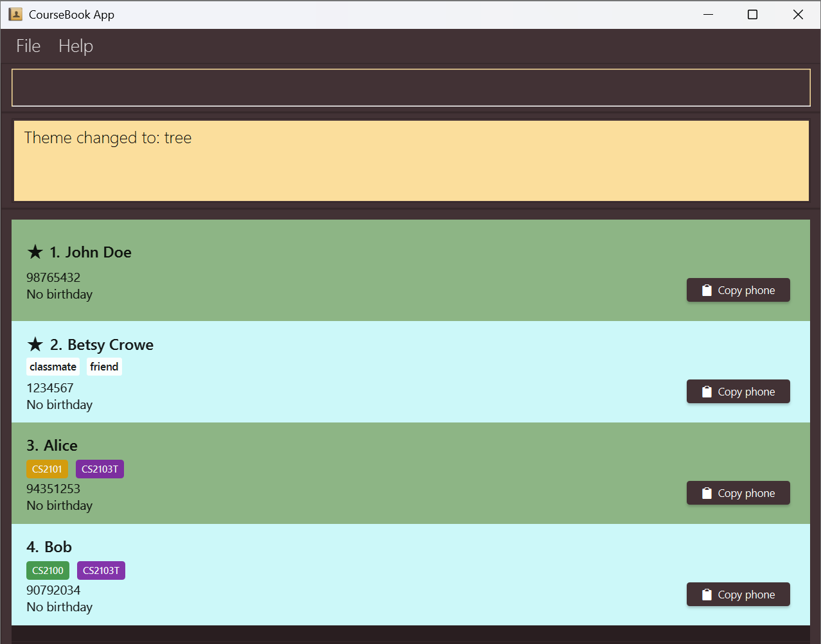Select the yellow CS2101 tag on Alice
Screen dimensions: 821x644
(47, 469)
